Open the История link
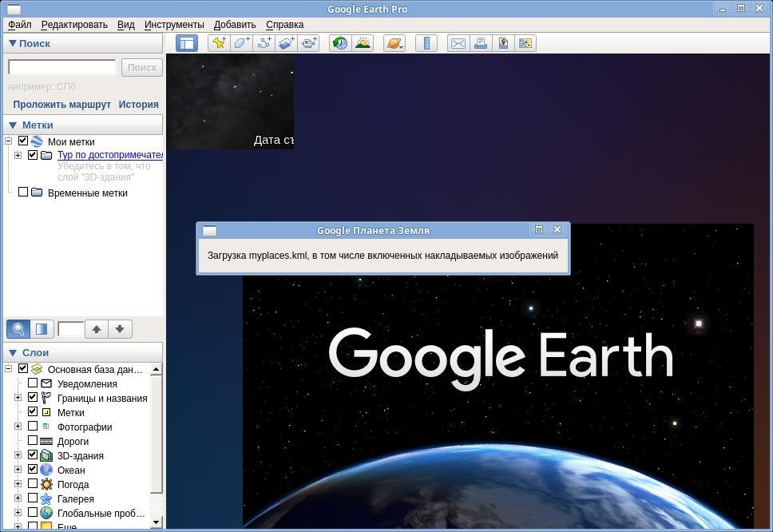Image resolution: width=773 pixels, height=532 pixels. point(138,105)
